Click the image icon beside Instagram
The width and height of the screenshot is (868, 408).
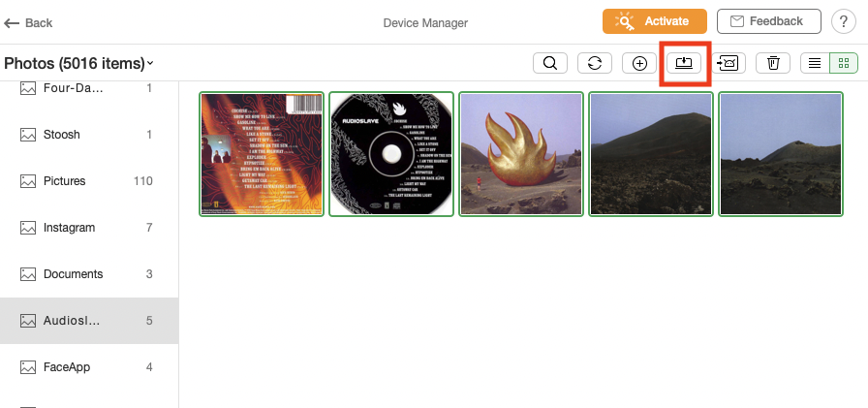click(x=28, y=228)
